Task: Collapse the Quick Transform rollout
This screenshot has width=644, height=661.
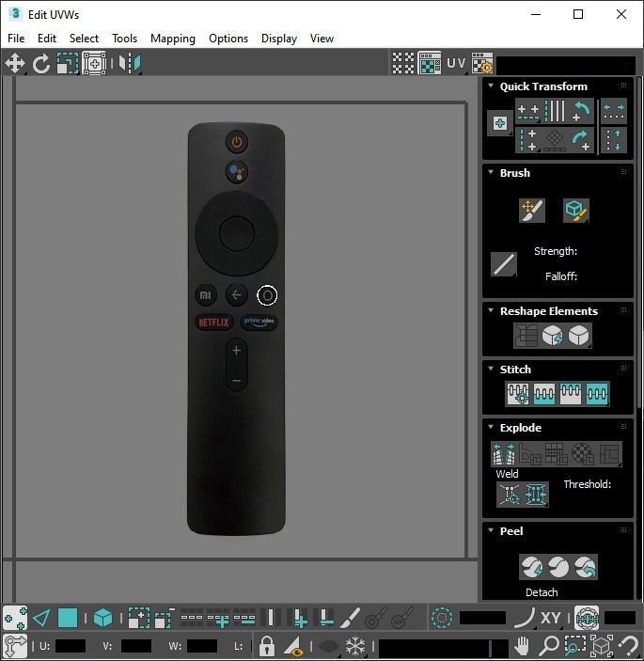Action: (x=491, y=86)
